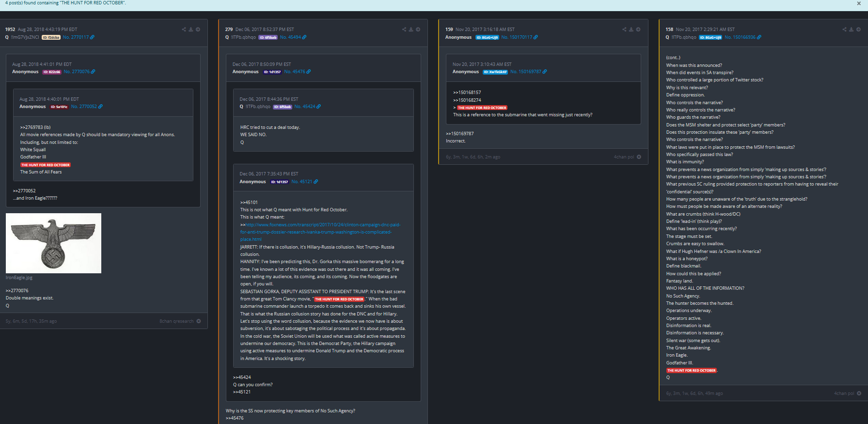Click chain icon beside No. 150166936
This screenshot has width=868, height=424.
[759, 37]
